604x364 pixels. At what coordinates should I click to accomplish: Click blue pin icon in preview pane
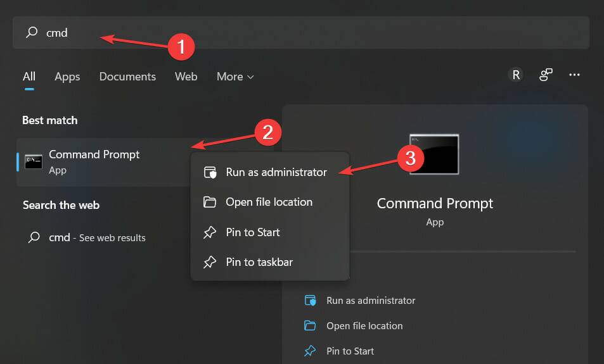(x=310, y=351)
